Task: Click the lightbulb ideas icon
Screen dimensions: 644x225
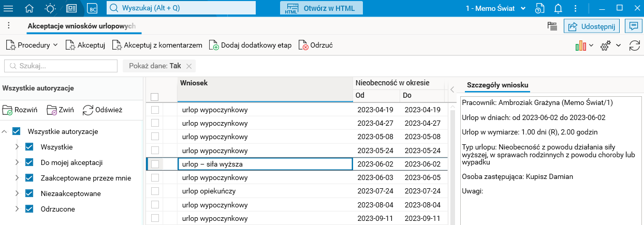Action: 50,8
